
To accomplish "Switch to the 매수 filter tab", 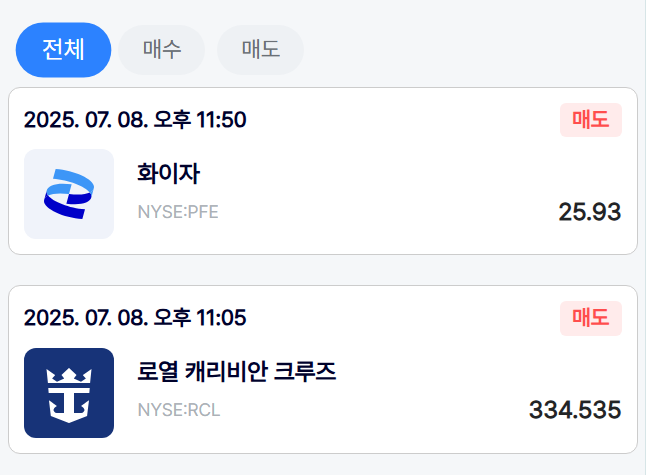I will pyautogui.click(x=162, y=50).
